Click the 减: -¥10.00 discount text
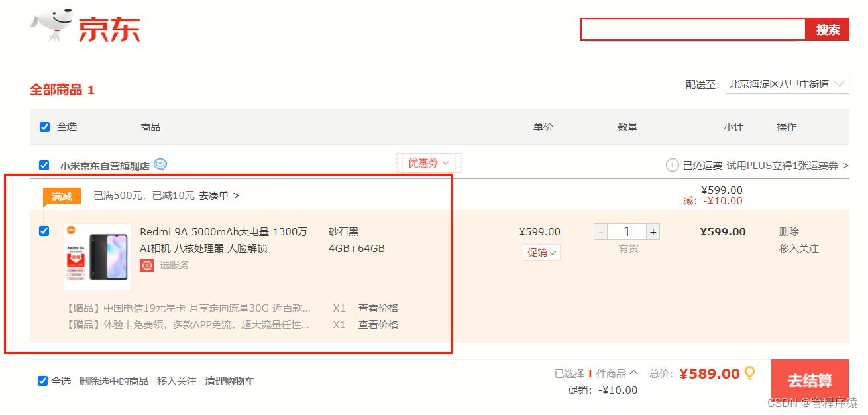868x415 pixels. click(713, 201)
